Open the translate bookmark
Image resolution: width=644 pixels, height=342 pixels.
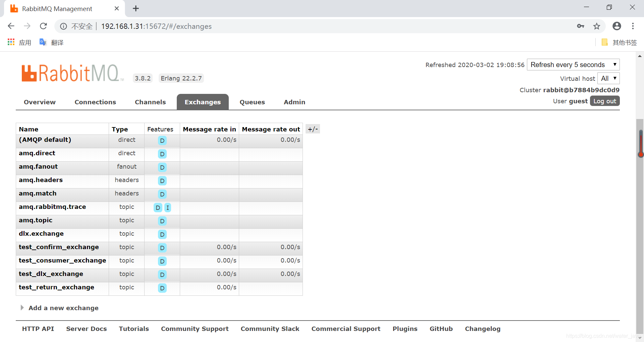tap(51, 42)
